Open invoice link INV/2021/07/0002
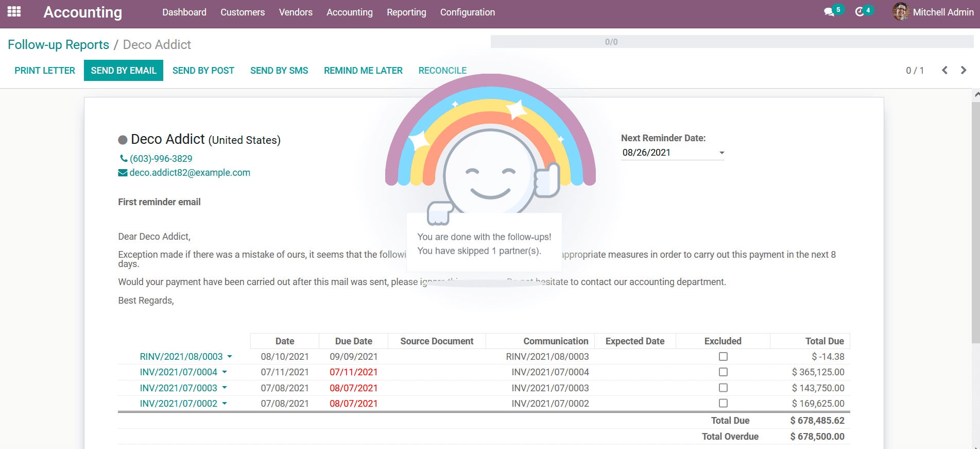This screenshot has height=449, width=980. [x=179, y=403]
